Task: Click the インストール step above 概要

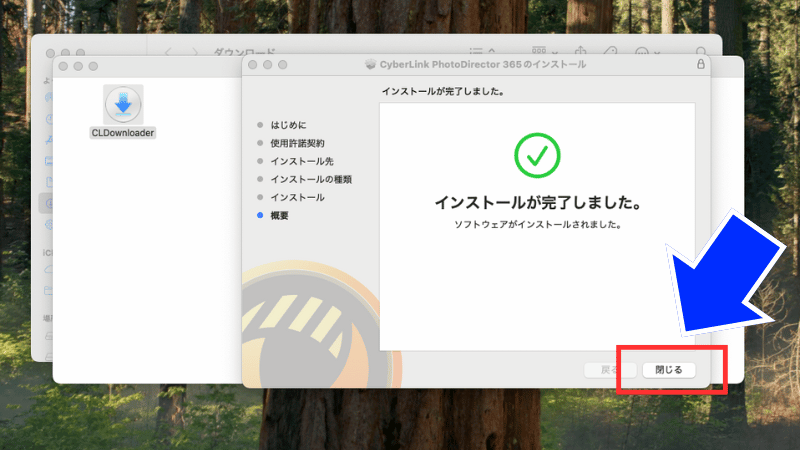Action: [x=297, y=197]
